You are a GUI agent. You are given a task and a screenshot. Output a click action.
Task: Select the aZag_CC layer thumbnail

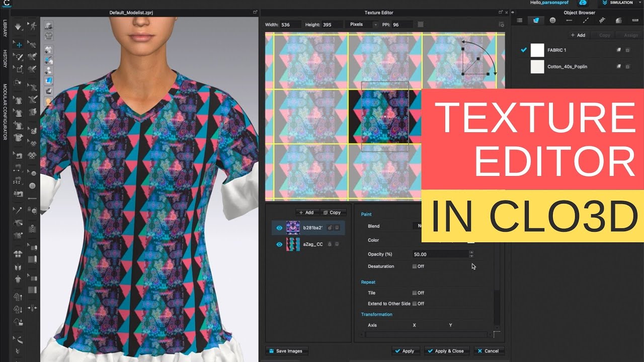(x=293, y=244)
